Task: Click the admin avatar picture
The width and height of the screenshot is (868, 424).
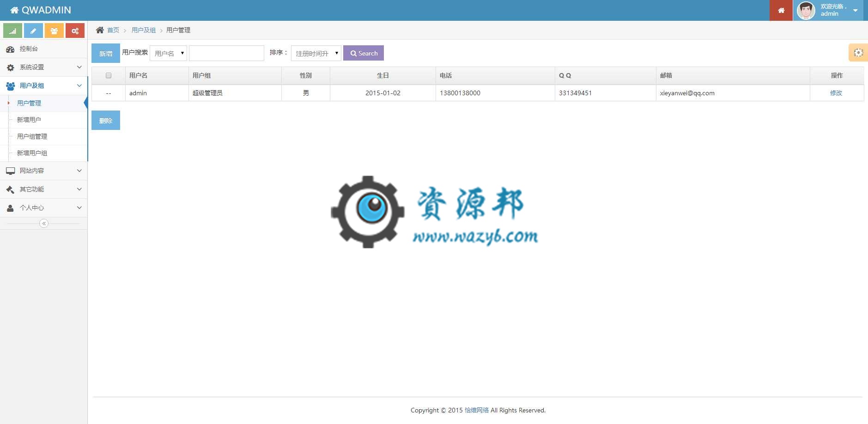Action: tap(806, 10)
